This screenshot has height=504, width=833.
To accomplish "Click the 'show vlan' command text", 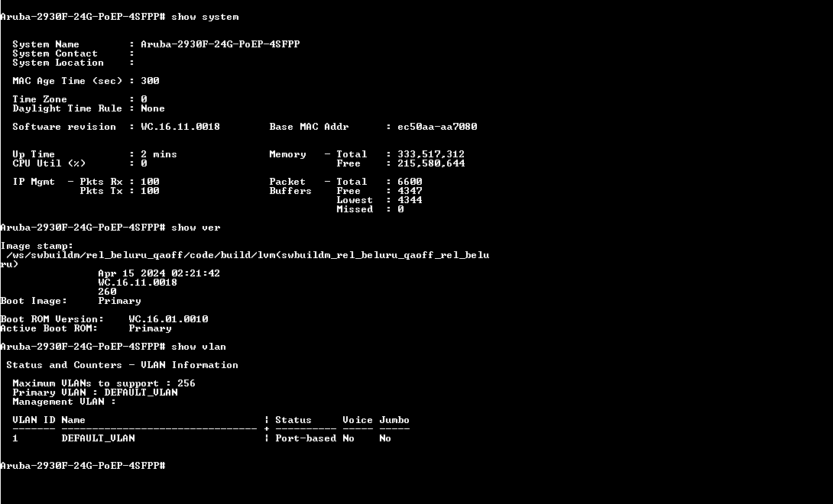I will click(x=199, y=347).
